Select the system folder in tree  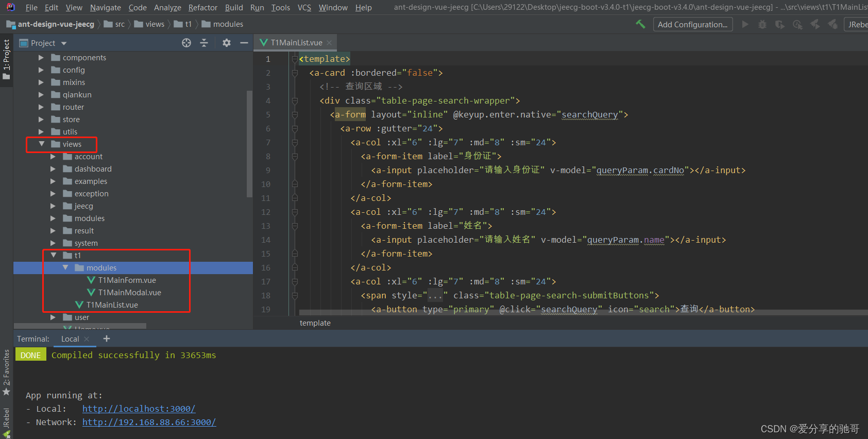[86, 243]
